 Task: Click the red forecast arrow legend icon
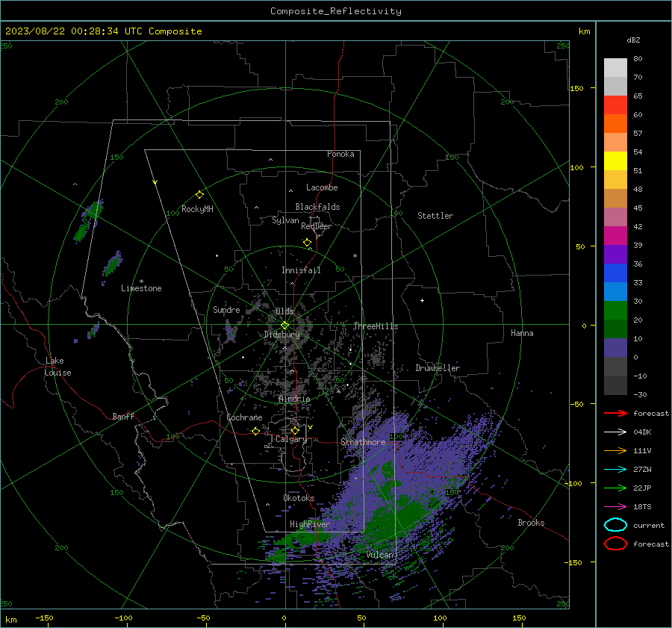pyautogui.click(x=615, y=413)
